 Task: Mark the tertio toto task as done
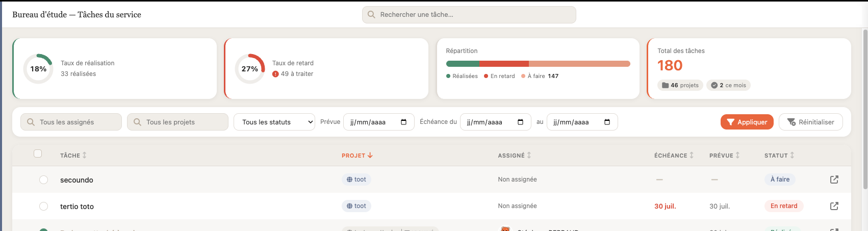coord(44,206)
